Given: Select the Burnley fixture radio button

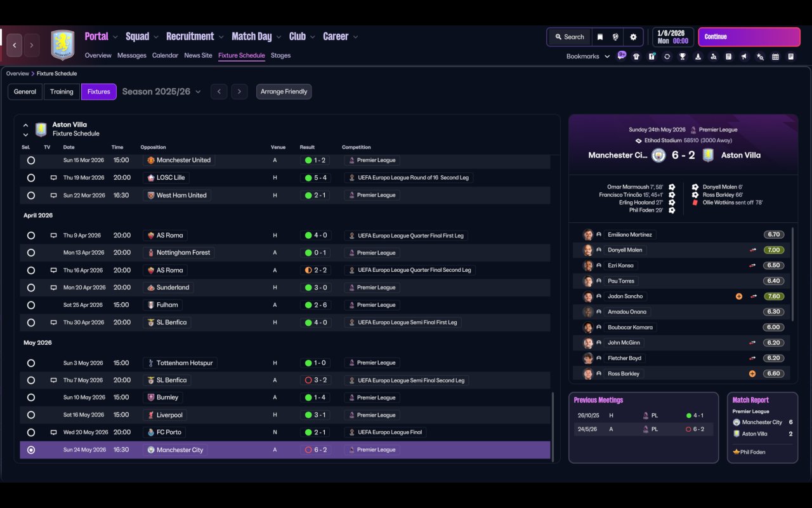Looking at the screenshot, I should click(31, 398).
